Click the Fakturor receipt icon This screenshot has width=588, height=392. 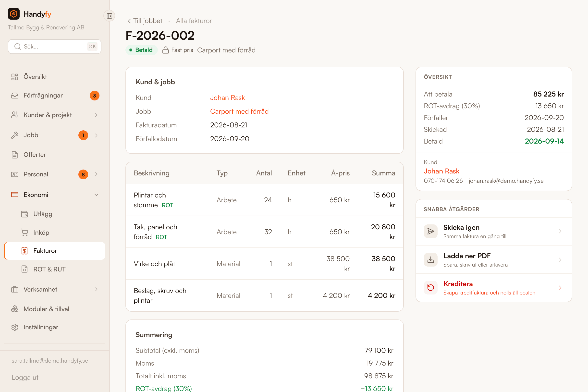click(x=24, y=251)
